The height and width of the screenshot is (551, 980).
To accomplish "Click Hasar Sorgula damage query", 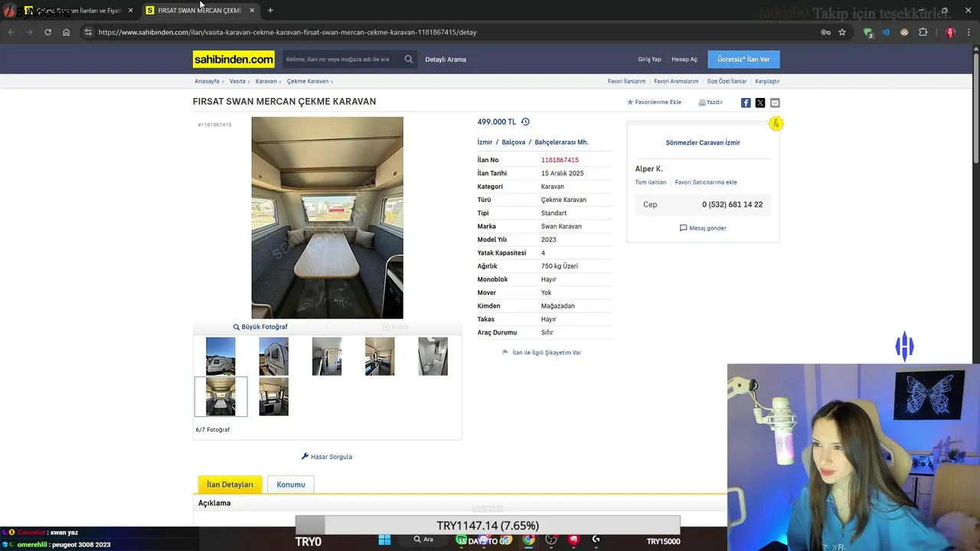I will coord(327,457).
